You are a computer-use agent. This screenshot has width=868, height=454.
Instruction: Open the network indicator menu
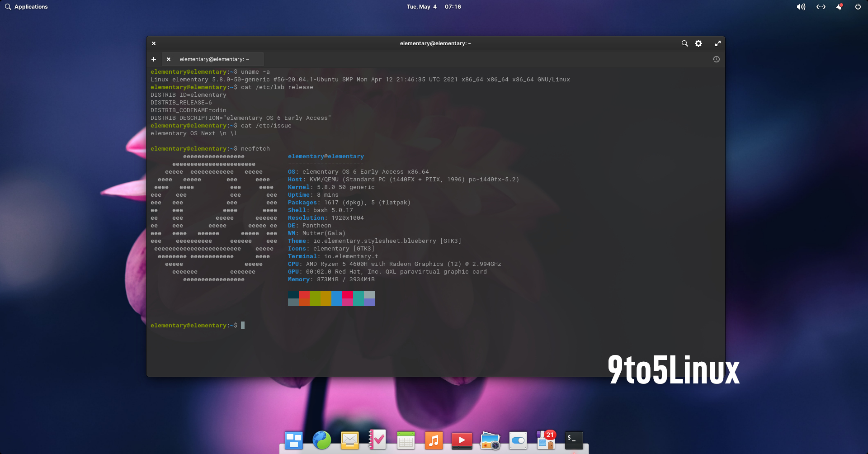[x=821, y=7]
